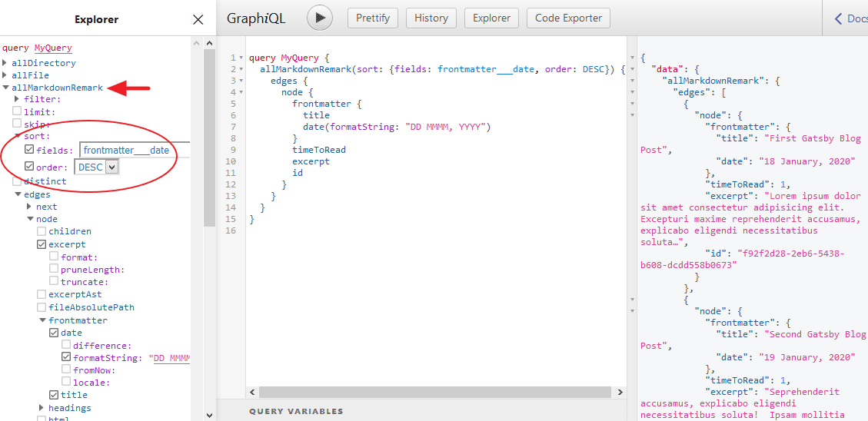Viewport: 868px width, 421px height.
Task: Enable the timeToRead-adjacent excerptAst checkbox
Action: coord(42,294)
